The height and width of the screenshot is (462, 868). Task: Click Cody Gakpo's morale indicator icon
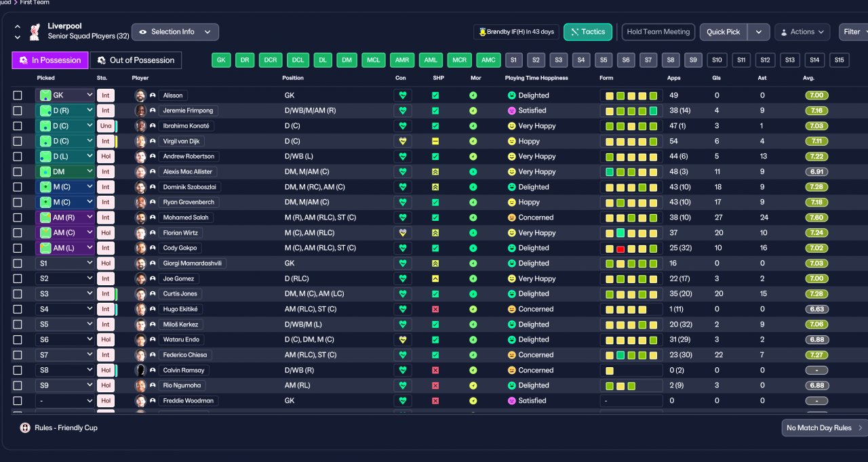(473, 248)
